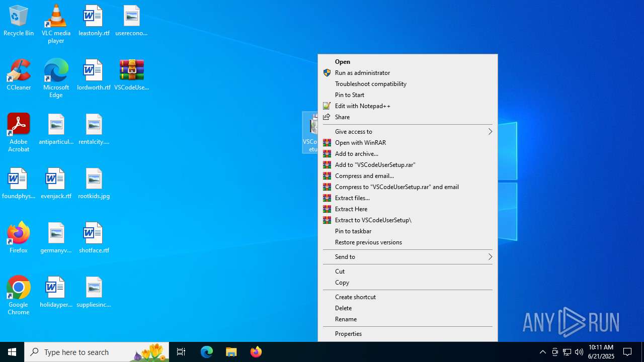Image resolution: width=644 pixels, height=362 pixels.
Task: Select Adobe Acrobat desktop shortcut
Action: pos(19,133)
